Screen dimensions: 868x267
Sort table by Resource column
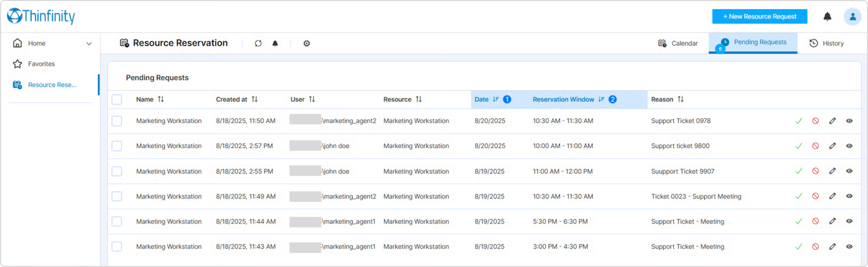click(x=419, y=99)
